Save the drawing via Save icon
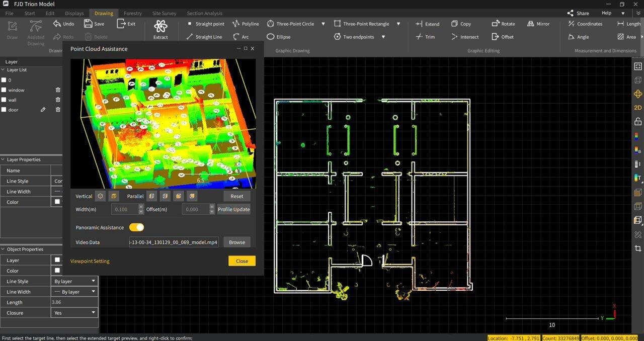This screenshot has height=341, width=644. 94,24
